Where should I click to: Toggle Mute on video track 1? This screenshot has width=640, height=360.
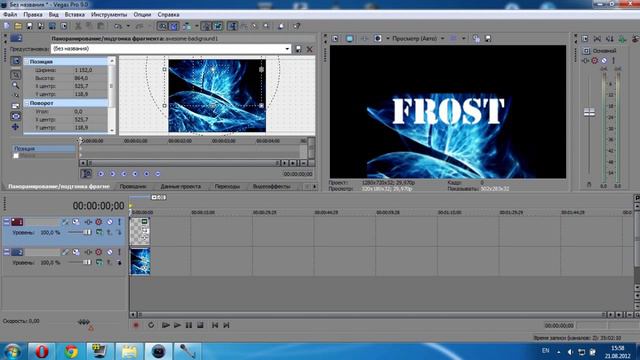[x=109, y=222]
